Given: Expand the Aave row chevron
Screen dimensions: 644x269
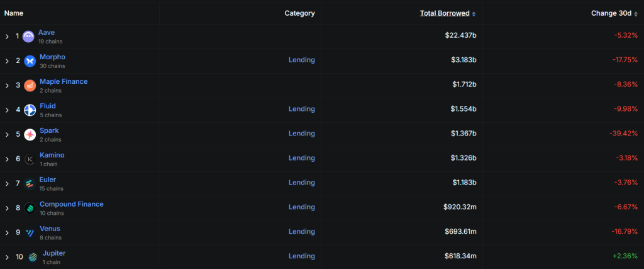Looking at the screenshot, I should pyautogui.click(x=7, y=37).
